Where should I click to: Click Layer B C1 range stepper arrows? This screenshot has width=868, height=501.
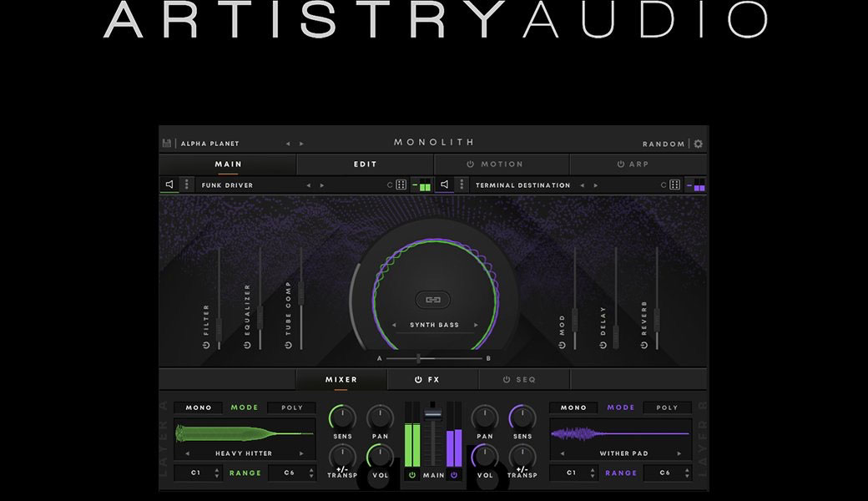[593, 473]
